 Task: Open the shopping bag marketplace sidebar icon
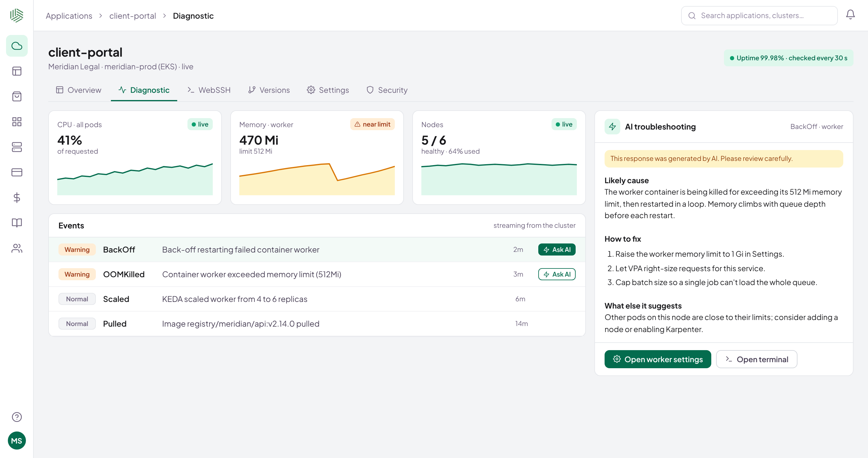pyautogui.click(x=17, y=96)
